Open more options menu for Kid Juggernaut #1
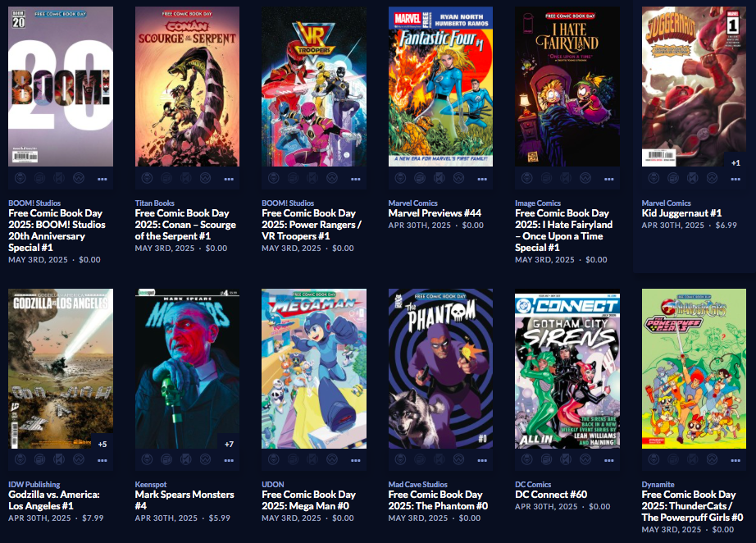Viewport: 756px width, 543px height. (736, 179)
